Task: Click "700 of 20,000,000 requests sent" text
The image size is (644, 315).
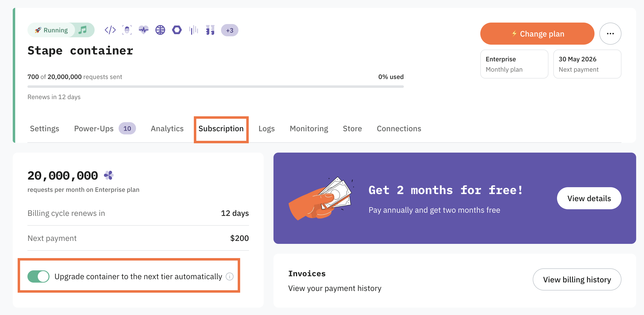Action: pyautogui.click(x=75, y=77)
